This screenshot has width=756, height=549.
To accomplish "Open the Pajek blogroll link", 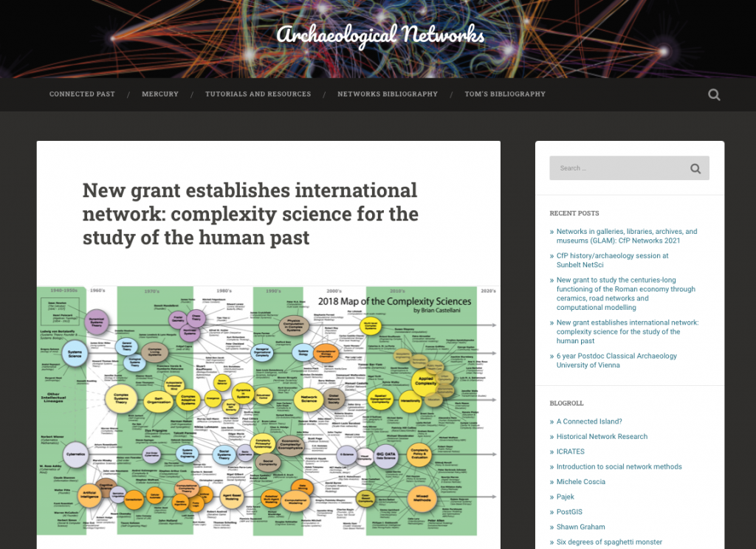I will [565, 497].
